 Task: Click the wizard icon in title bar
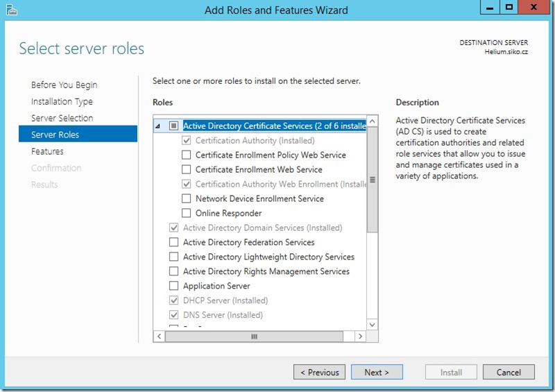pos(10,10)
